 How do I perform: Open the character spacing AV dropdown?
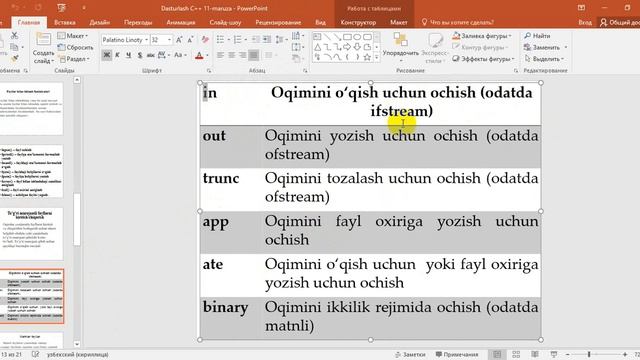pyautogui.click(x=164, y=55)
